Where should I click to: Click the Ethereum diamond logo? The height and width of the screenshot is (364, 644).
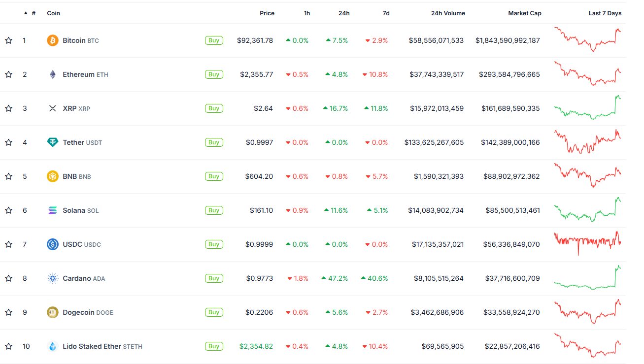tap(53, 74)
